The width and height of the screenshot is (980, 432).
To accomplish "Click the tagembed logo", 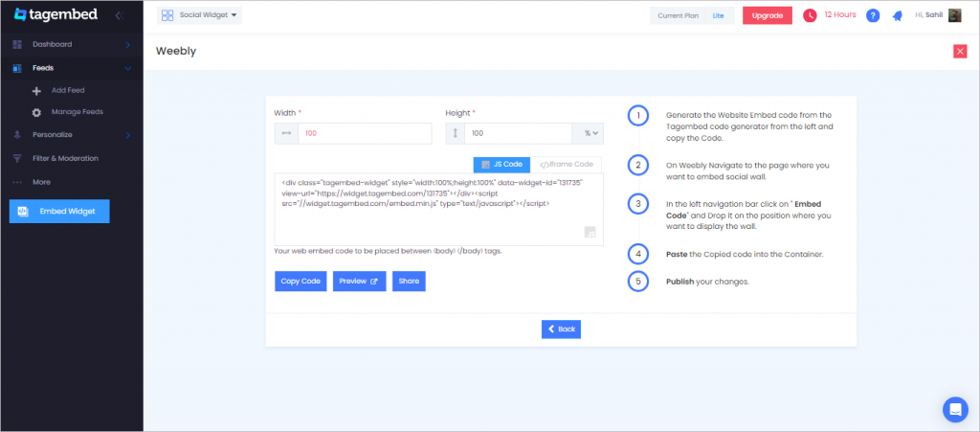I will pyautogui.click(x=56, y=14).
